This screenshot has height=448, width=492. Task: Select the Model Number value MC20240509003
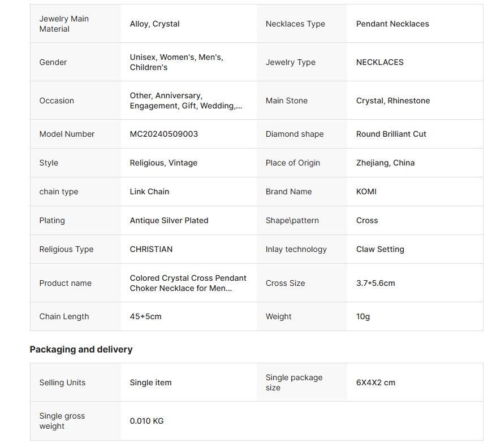click(163, 134)
